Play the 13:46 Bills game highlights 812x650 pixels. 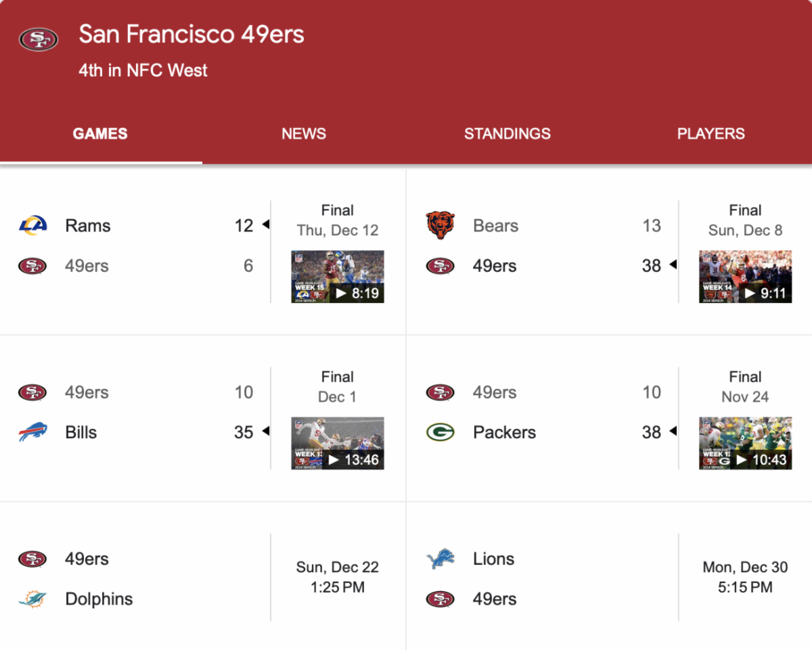(x=338, y=443)
